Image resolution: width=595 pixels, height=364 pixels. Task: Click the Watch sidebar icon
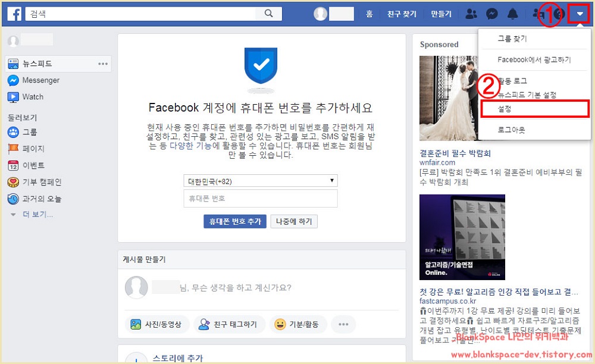coord(13,97)
